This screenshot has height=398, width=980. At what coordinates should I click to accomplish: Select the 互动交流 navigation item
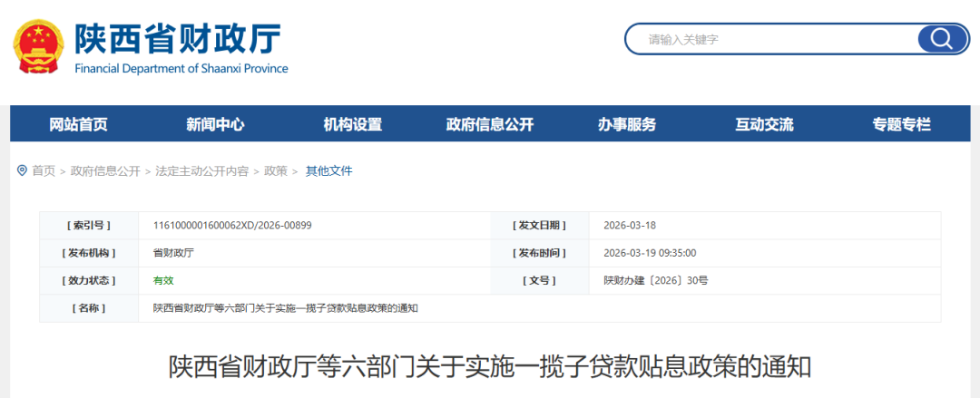click(764, 124)
